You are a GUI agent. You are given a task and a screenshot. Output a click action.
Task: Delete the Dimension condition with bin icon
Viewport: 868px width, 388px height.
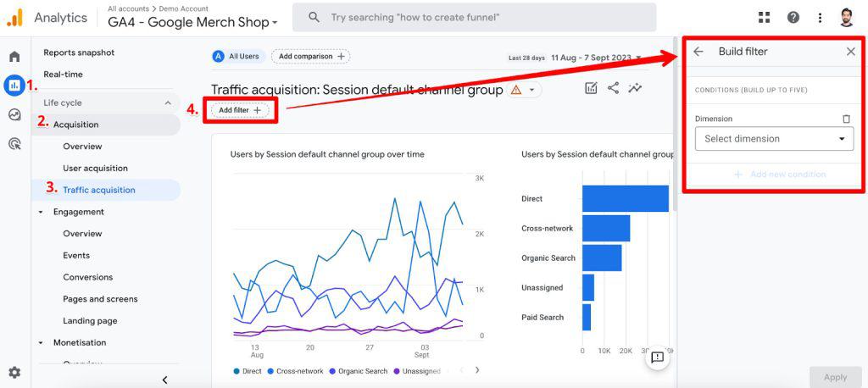(846, 119)
